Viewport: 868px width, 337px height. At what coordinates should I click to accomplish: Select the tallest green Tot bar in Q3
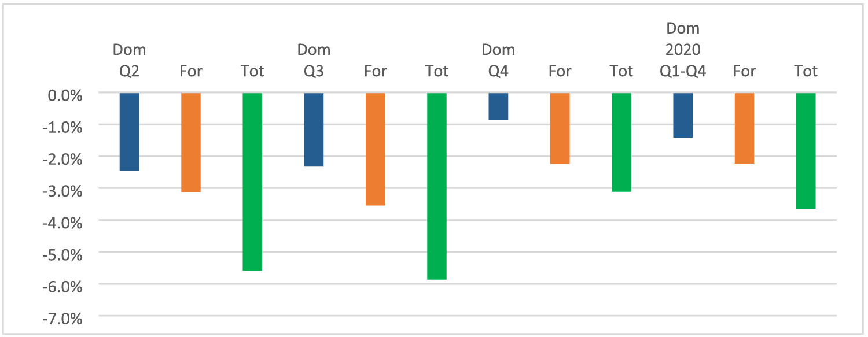point(437,186)
